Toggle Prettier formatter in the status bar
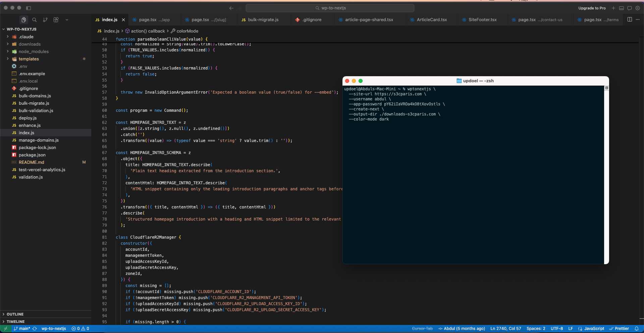644x333 pixels. (620, 329)
